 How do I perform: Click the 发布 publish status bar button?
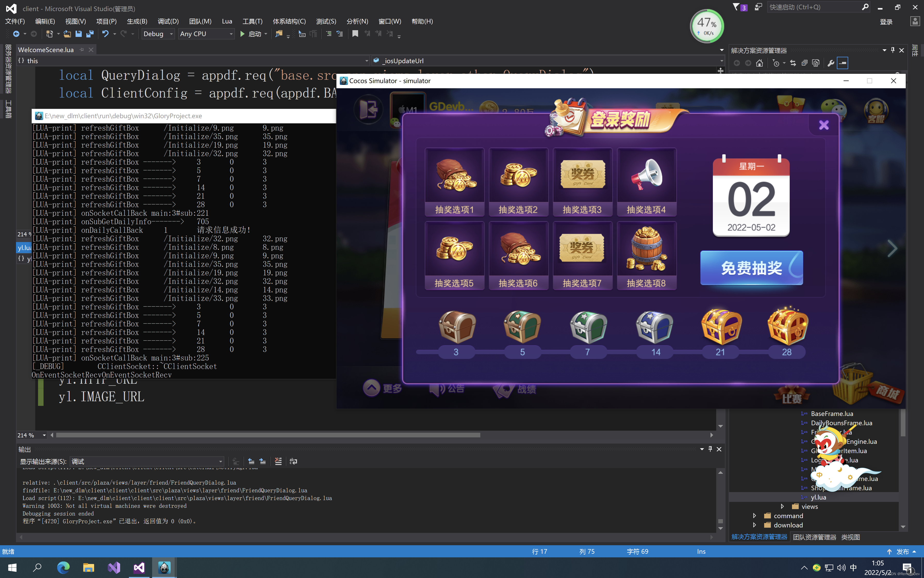[x=903, y=552]
